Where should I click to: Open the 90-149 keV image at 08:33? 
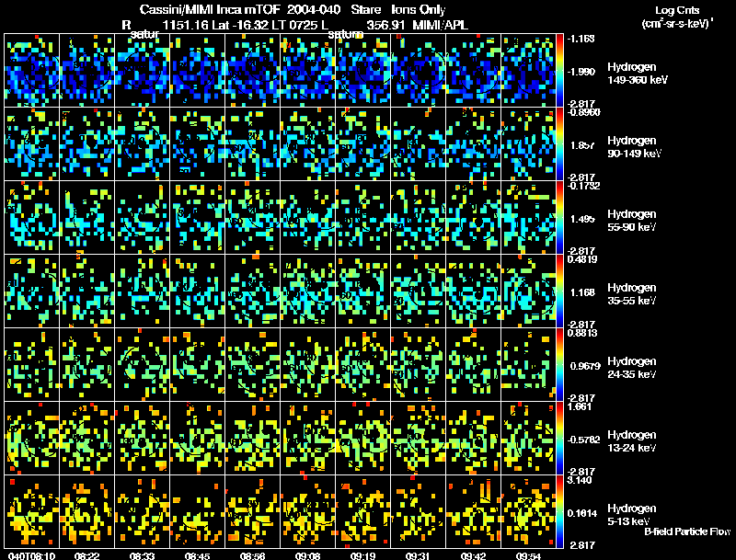143,144
